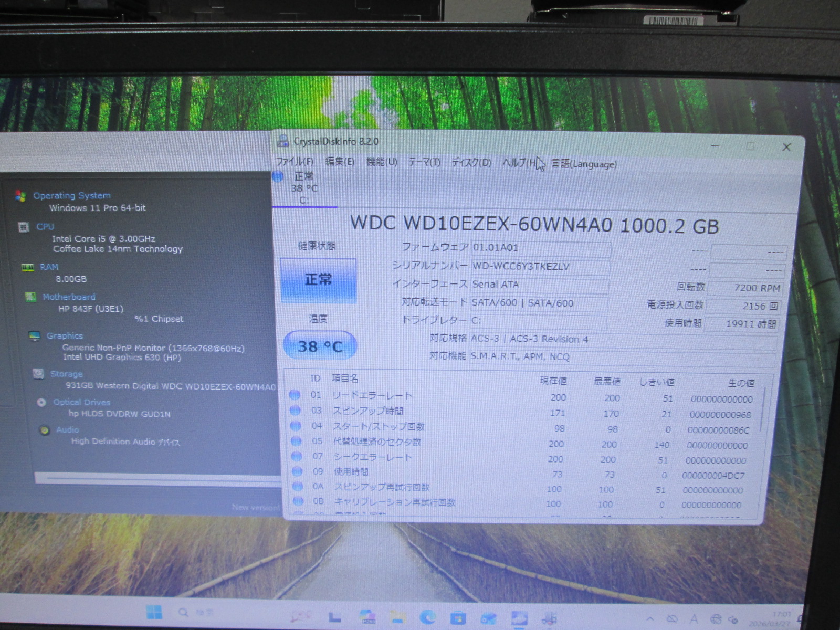Screen dimensions: 840x630
Task: Click the CPU chip icon
Action: (24, 227)
